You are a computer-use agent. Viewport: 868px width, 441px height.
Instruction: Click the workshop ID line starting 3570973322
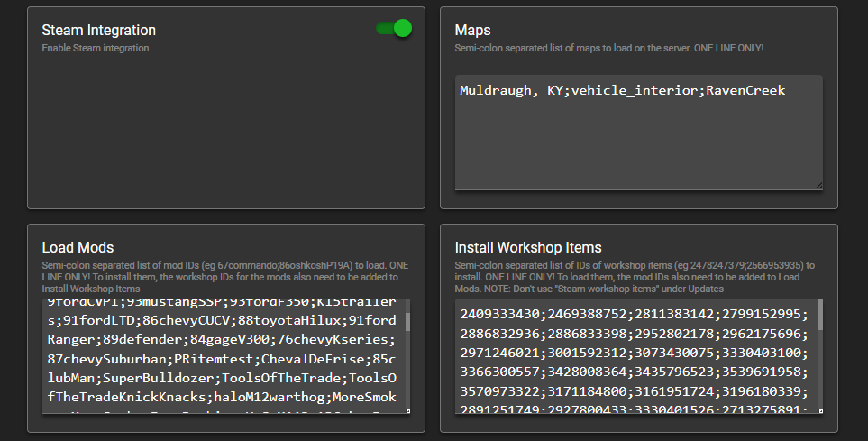pos(634,391)
